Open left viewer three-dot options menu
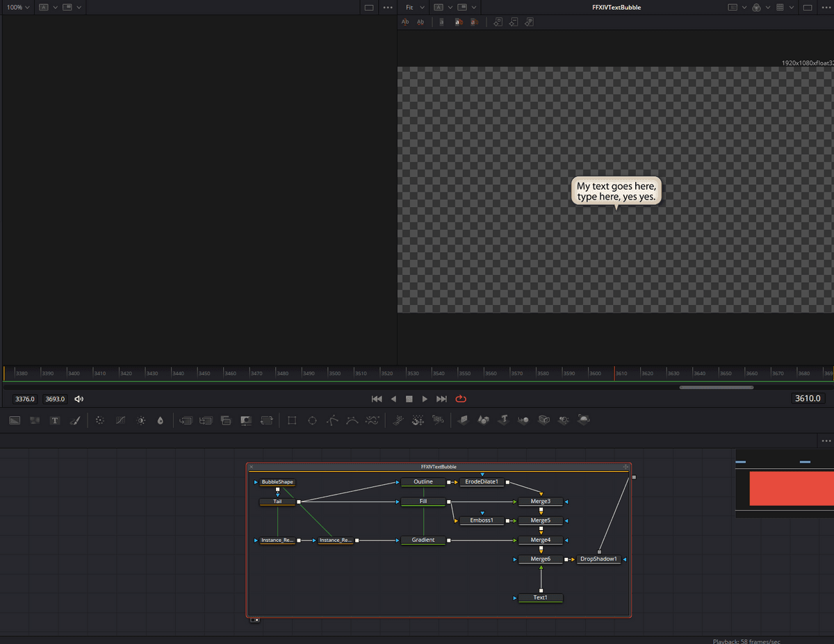The height and width of the screenshot is (644, 834). pos(388,7)
